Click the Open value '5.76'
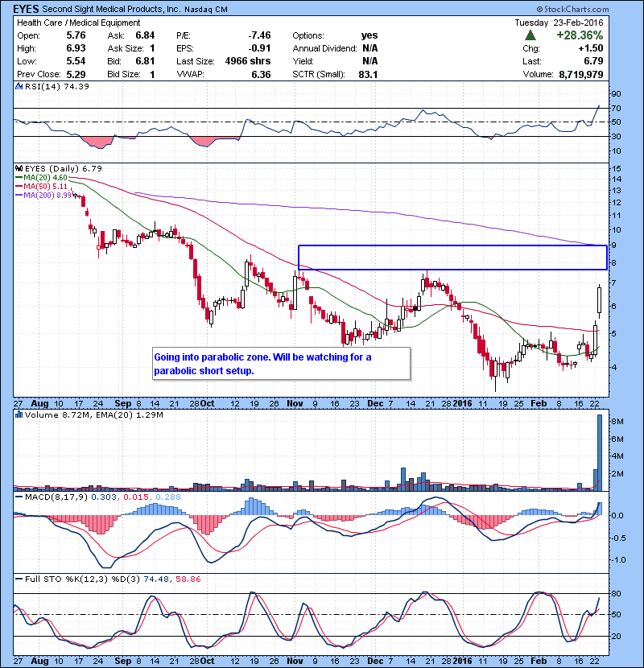The width and height of the screenshot is (644, 668). coord(76,35)
